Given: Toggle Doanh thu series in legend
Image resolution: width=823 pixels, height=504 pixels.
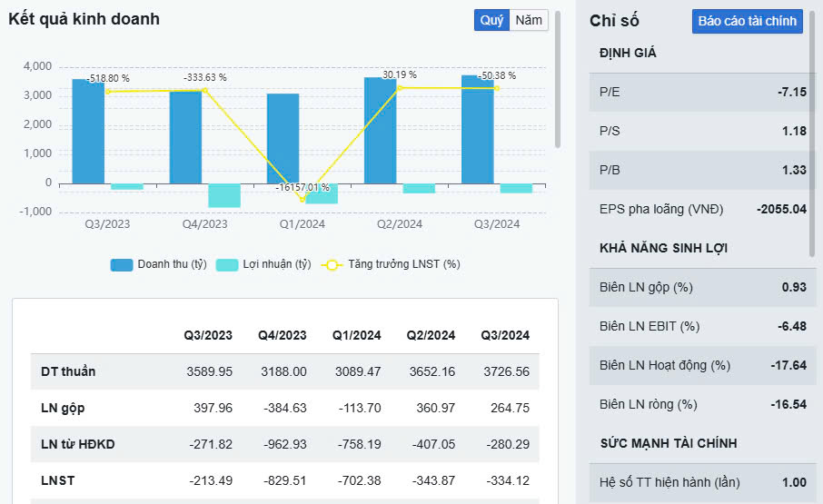Looking at the screenshot, I should (159, 264).
